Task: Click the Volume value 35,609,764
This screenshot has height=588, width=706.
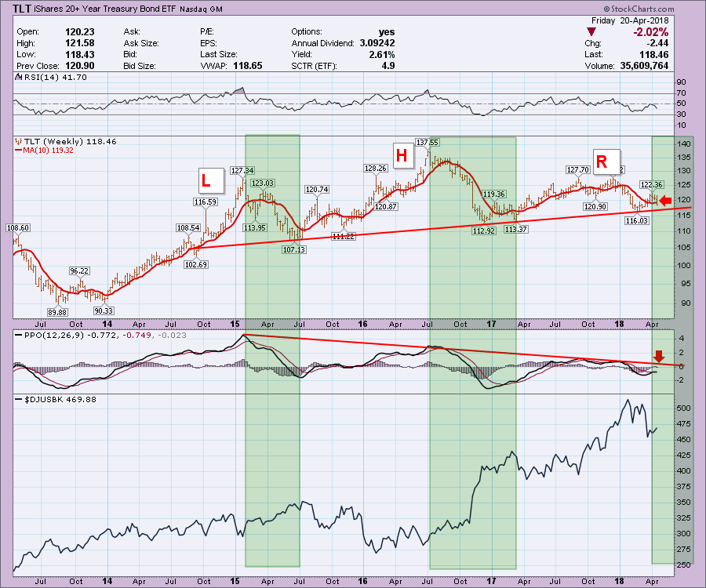Action: [644, 66]
